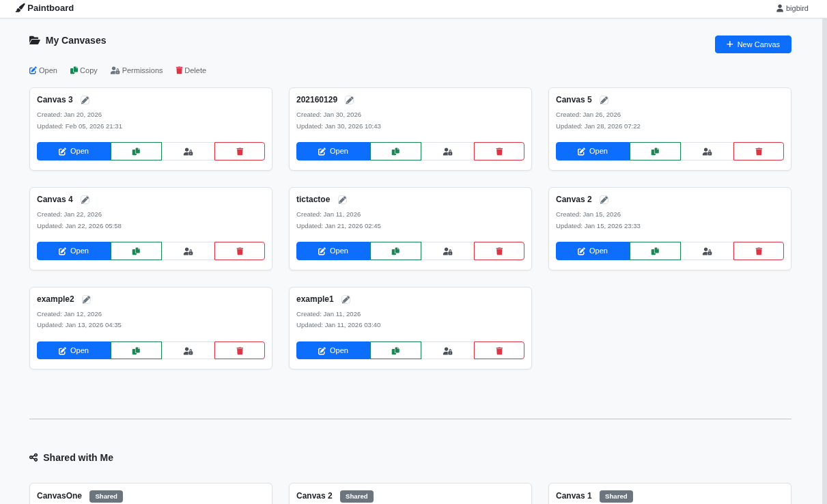Viewport: 827px width, 504px height.
Task: Open Permissions icon for tictactoe canvas
Action: (x=447, y=251)
